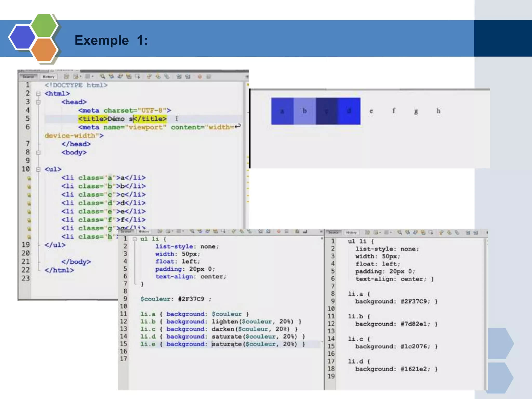Image resolution: width=532 pixels, height=399 pixels.
Task: Switch to Source tab in compiled CSS editor
Action: tap(334, 232)
